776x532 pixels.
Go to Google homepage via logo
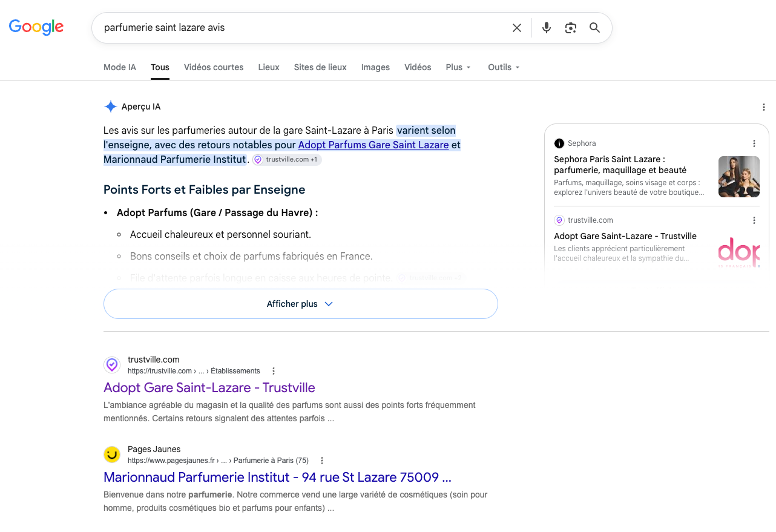[36, 27]
